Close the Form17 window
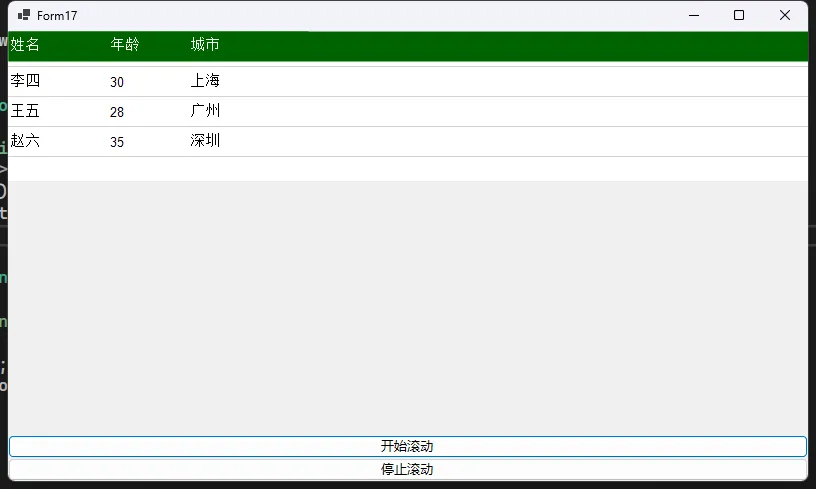The image size is (816, 489). (785, 16)
